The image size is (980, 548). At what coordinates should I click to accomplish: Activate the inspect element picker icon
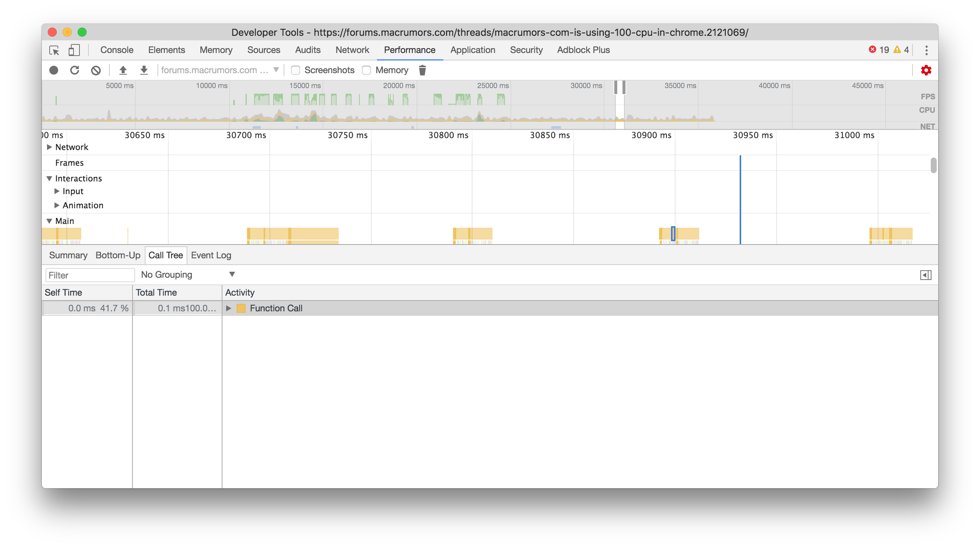click(54, 50)
